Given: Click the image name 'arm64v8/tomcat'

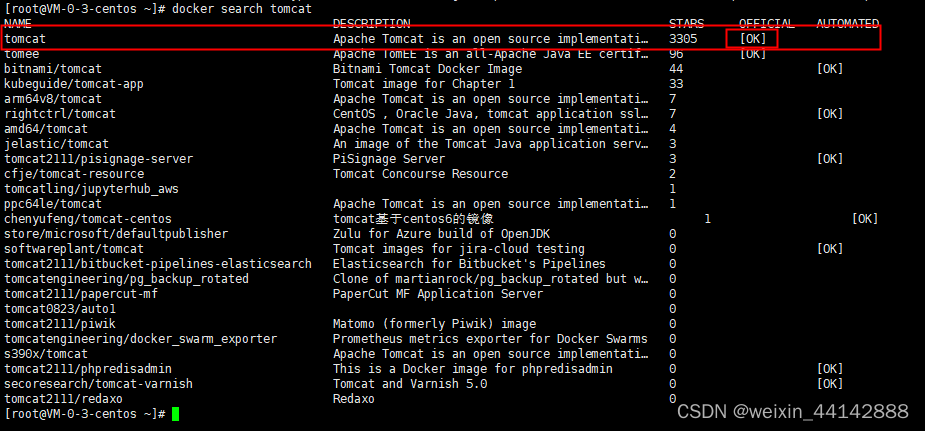Looking at the screenshot, I should [53, 99].
